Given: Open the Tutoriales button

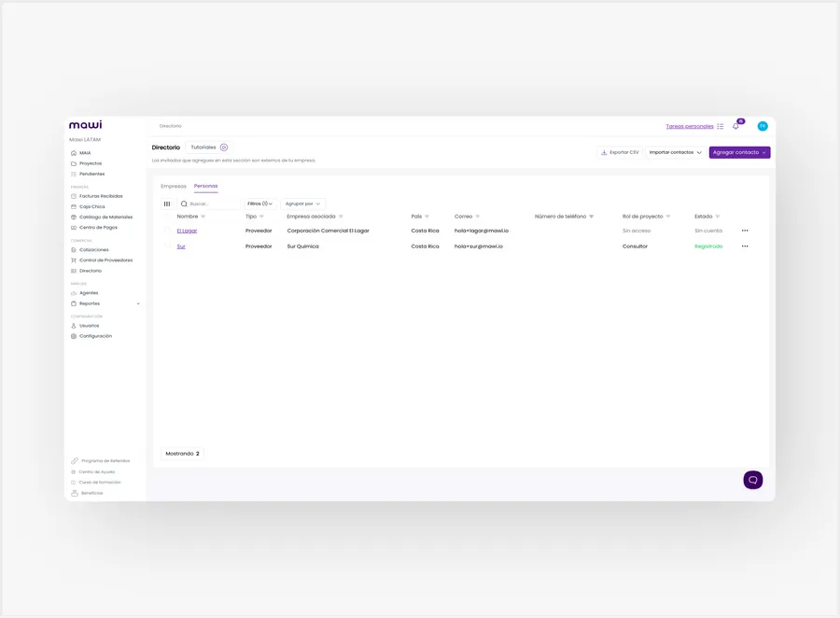Looking at the screenshot, I should coord(209,147).
